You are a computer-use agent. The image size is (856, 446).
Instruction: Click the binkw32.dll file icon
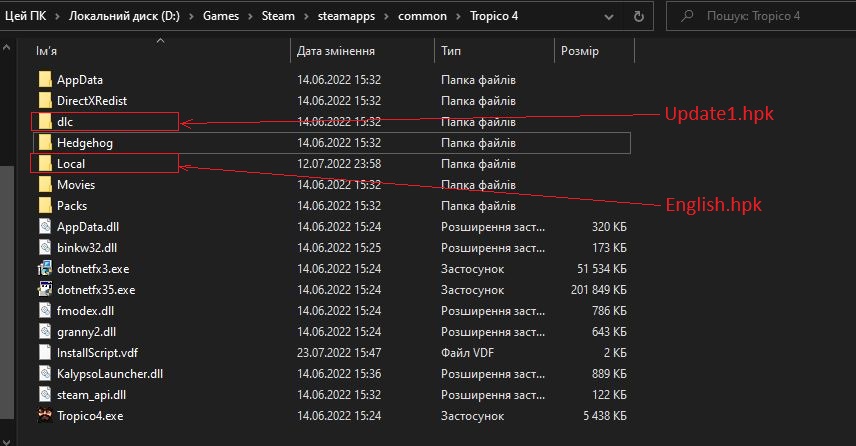click(45, 247)
